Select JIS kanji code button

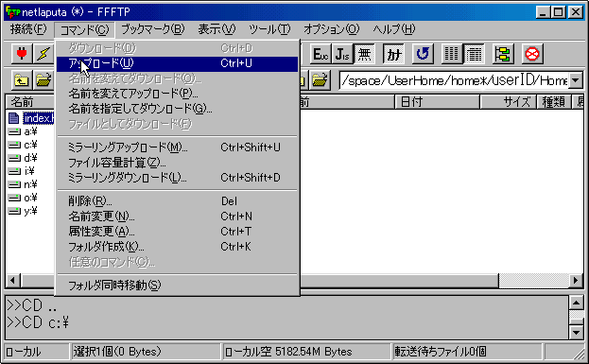[342, 54]
